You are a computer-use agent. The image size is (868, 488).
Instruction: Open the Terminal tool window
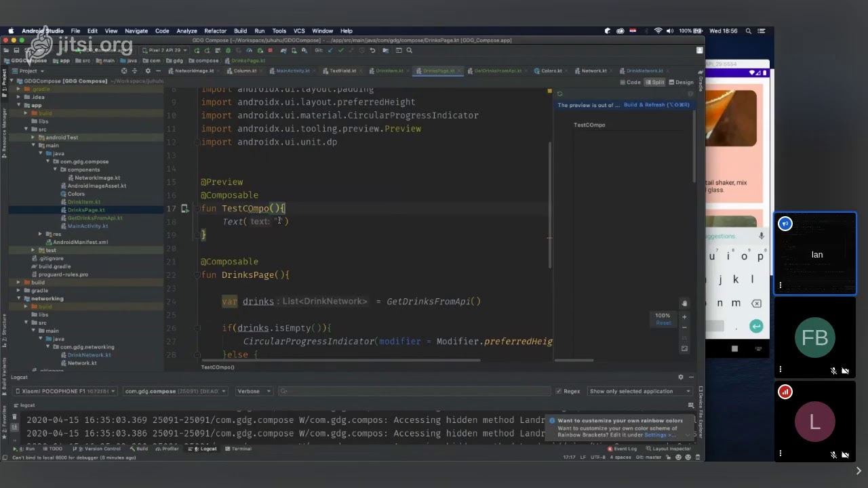coord(238,449)
